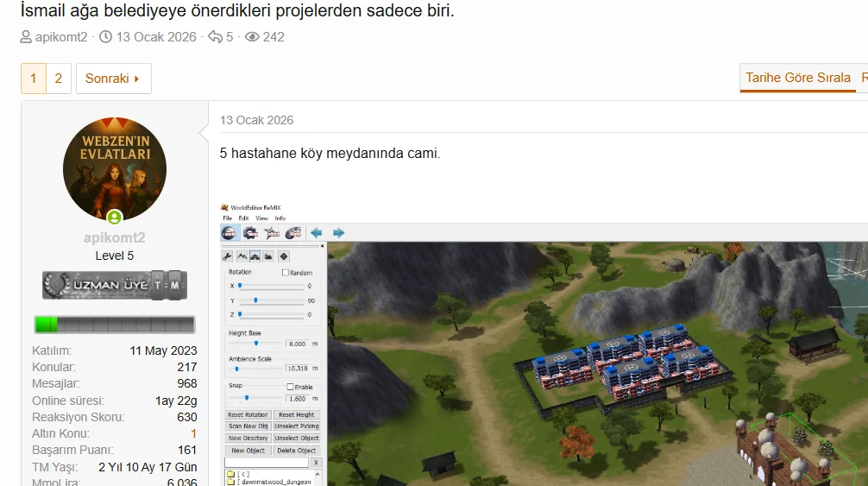Image resolution: width=868 pixels, height=486 pixels.
Task: Toggle the Snap Enable checkbox
Action: point(290,387)
